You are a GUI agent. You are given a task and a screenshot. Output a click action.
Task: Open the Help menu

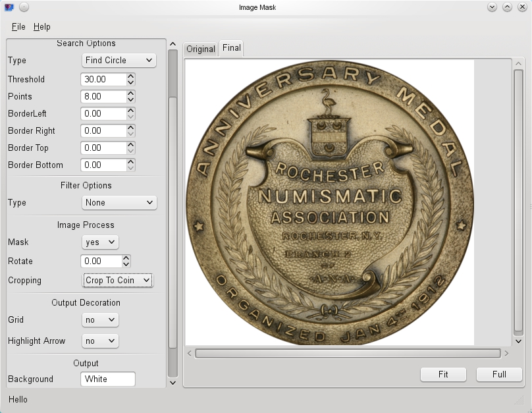(41, 26)
